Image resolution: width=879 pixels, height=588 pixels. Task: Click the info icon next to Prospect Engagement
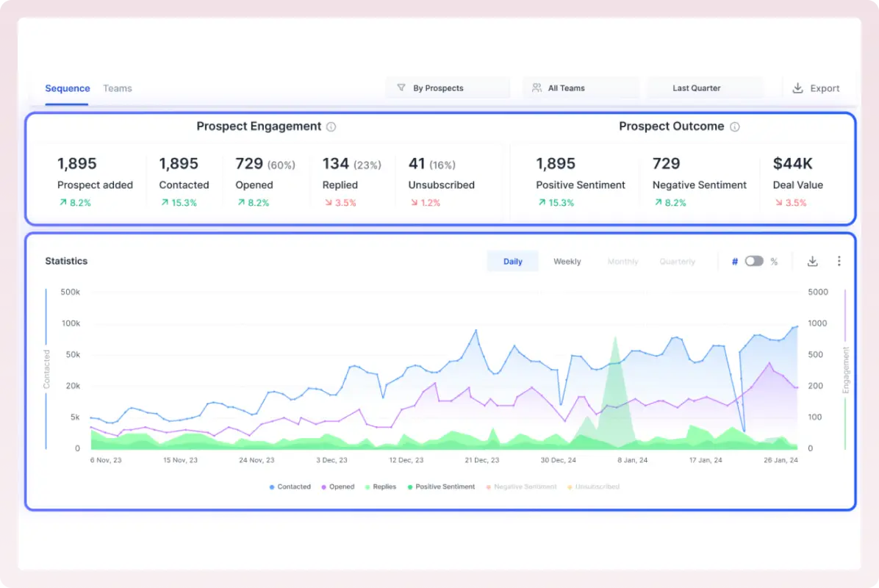331,126
